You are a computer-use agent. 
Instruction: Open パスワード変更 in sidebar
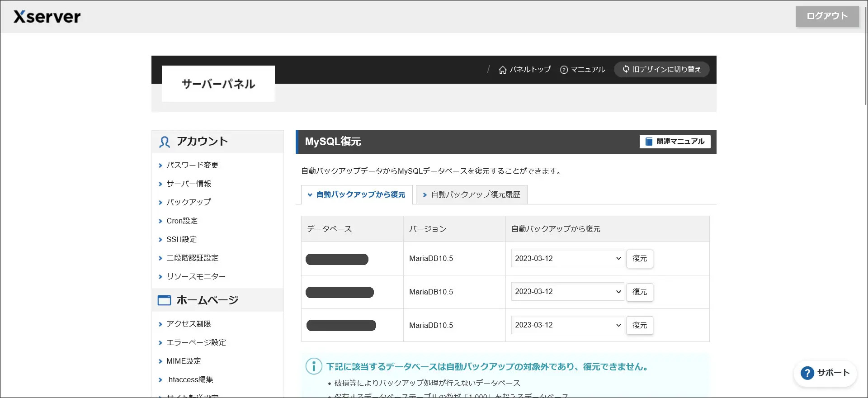pos(193,166)
